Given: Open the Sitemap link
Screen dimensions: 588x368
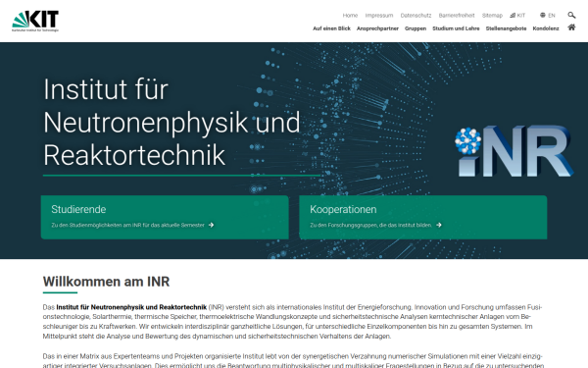Looking at the screenshot, I should coord(492,16).
